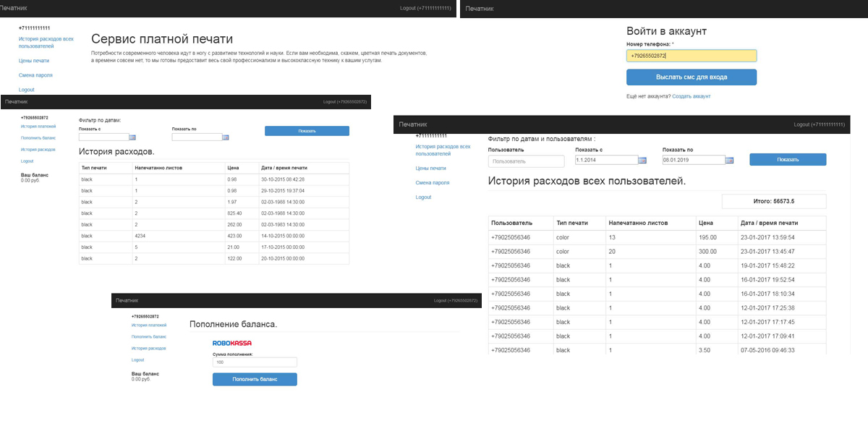Follow the 'Создать аккаунт' link
The height and width of the screenshot is (434, 868).
coord(691,96)
